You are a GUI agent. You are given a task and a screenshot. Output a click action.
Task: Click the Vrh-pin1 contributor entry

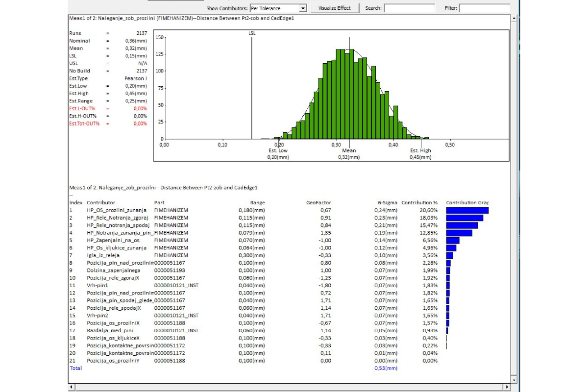98,285
